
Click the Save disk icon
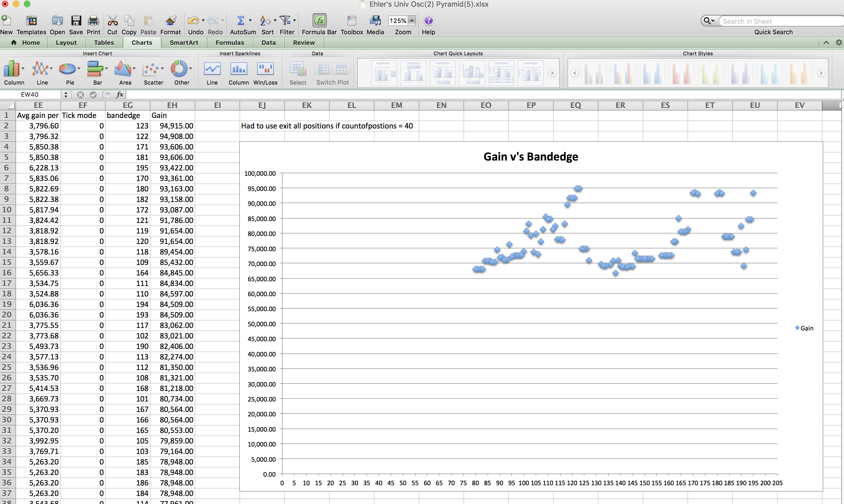pyautogui.click(x=76, y=21)
